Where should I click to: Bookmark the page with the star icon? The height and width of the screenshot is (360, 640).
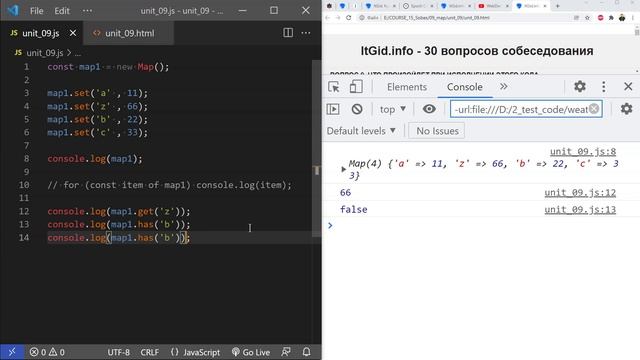point(587,18)
